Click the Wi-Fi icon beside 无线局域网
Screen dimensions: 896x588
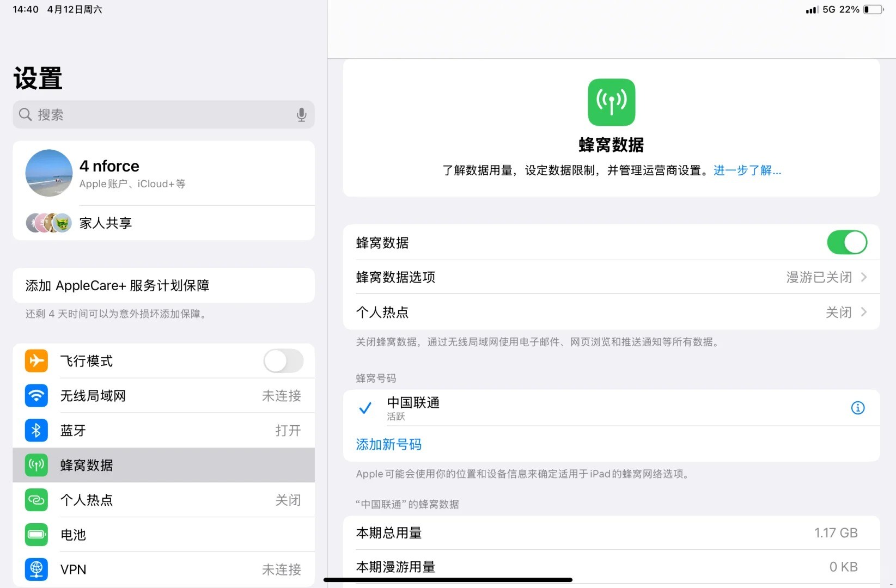click(36, 396)
